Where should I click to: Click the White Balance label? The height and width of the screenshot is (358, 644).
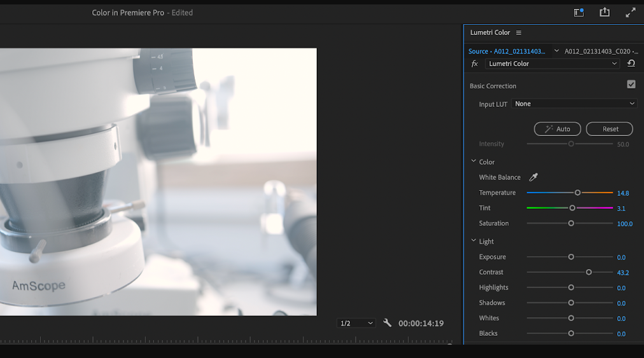click(500, 177)
